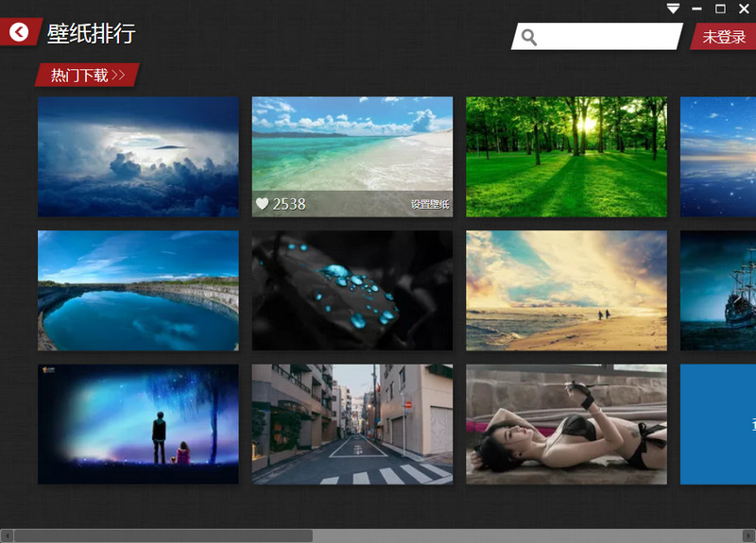Image resolution: width=756 pixels, height=543 pixels.
Task: Select the storm clouds wallpaper thumbnail
Action: 138,157
